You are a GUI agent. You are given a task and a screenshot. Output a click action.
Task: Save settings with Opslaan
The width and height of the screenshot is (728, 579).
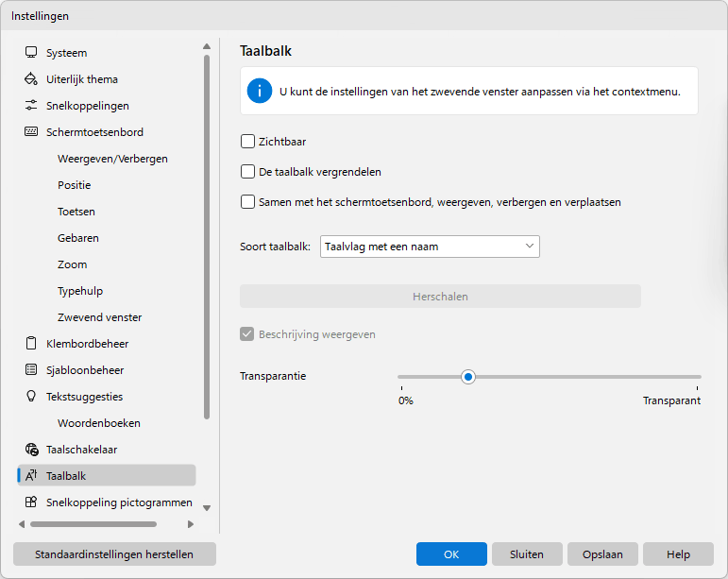pyautogui.click(x=602, y=553)
